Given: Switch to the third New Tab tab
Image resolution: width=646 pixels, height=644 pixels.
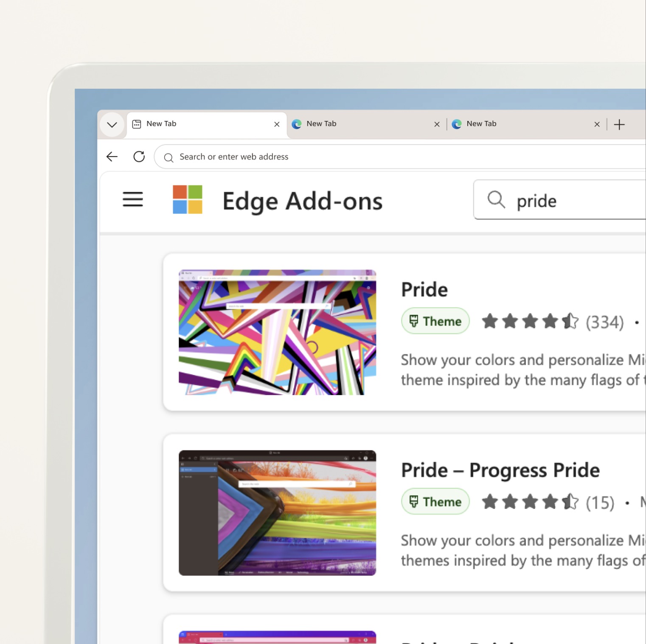Looking at the screenshot, I should (x=527, y=124).
